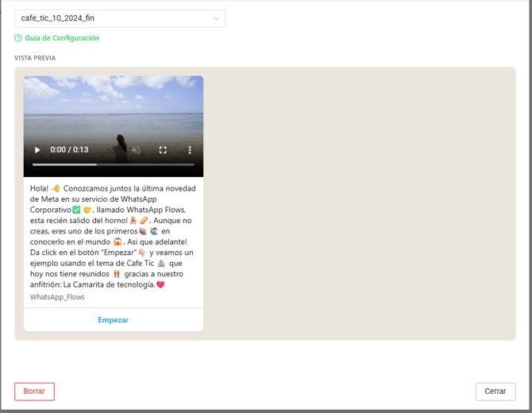The height and width of the screenshot is (413, 532).
Task: Expand the template selector chevron arrow
Action: pyautogui.click(x=216, y=18)
